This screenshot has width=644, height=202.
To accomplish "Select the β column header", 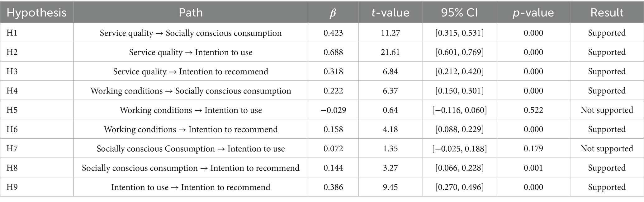I will (x=333, y=12).
